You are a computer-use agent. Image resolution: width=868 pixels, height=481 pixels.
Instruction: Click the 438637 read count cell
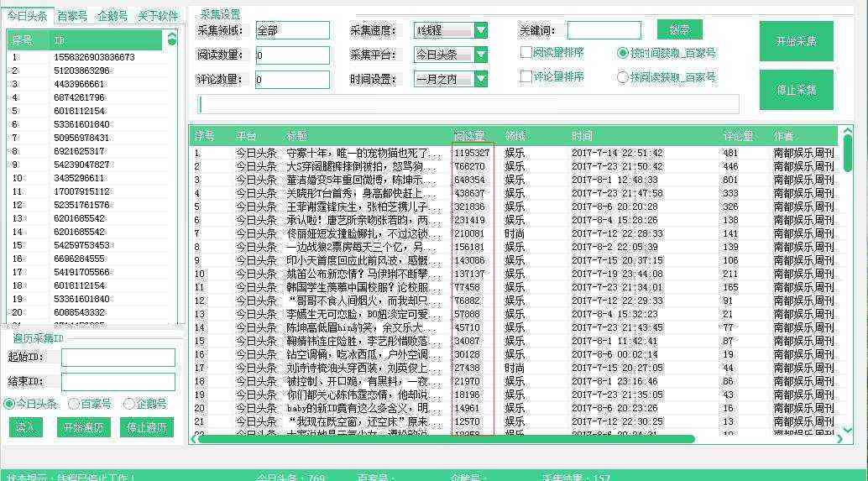[469, 193]
